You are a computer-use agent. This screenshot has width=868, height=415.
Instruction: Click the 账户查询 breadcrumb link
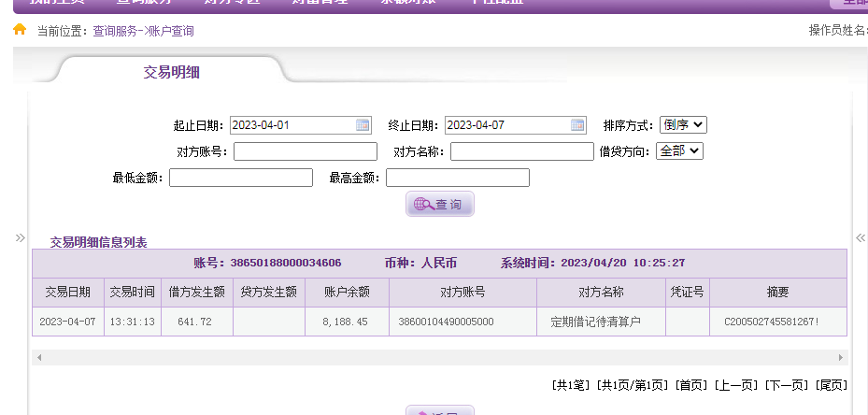pyautogui.click(x=171, y=31)
